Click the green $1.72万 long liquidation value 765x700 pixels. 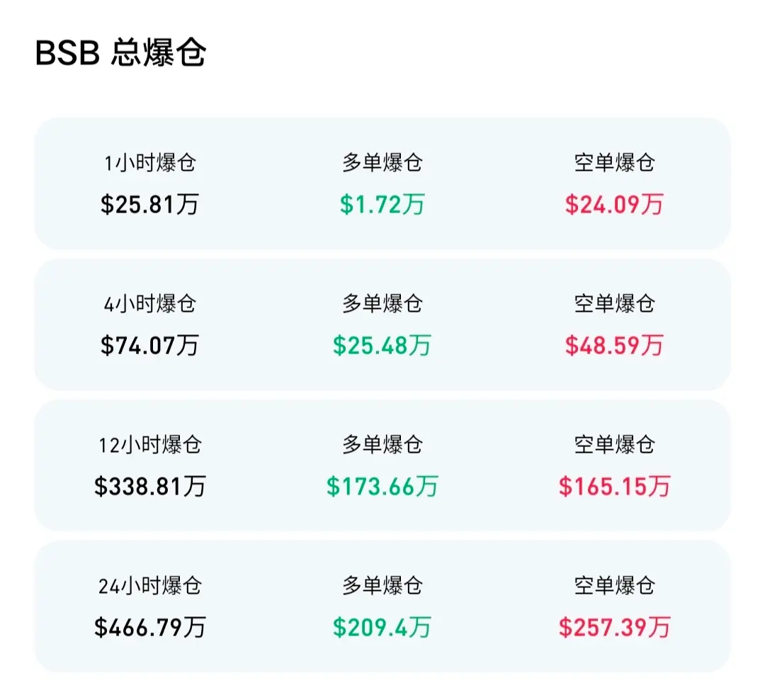point(382,204)
